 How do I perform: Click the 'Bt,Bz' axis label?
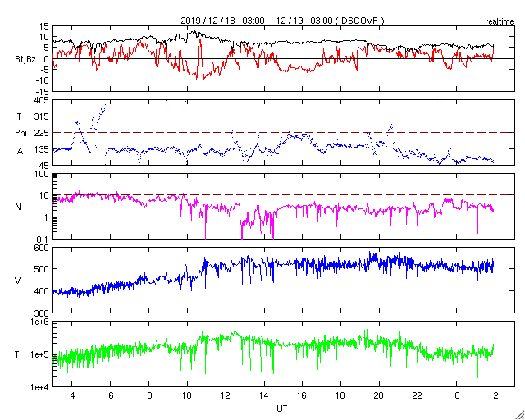(25, 61)
